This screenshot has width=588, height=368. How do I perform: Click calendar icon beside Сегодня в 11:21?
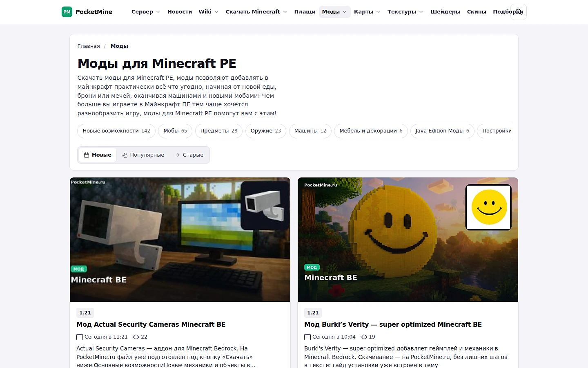(80, 337)
